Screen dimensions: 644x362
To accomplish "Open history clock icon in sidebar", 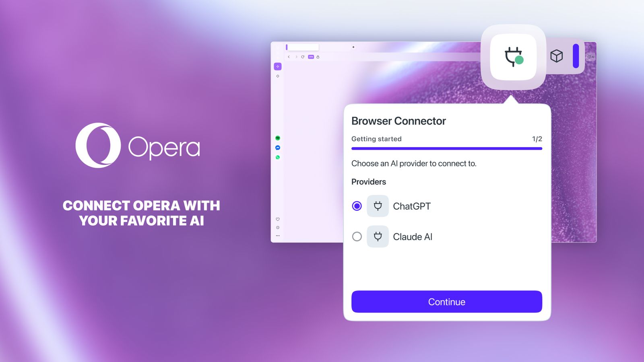I will (x=278, y=228).
